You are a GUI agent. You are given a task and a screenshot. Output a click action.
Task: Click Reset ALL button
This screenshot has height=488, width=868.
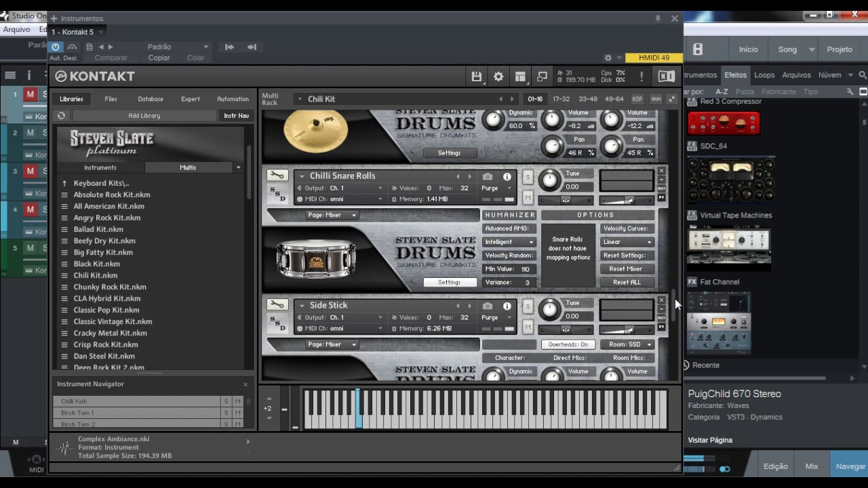click(x=626, y=283)
